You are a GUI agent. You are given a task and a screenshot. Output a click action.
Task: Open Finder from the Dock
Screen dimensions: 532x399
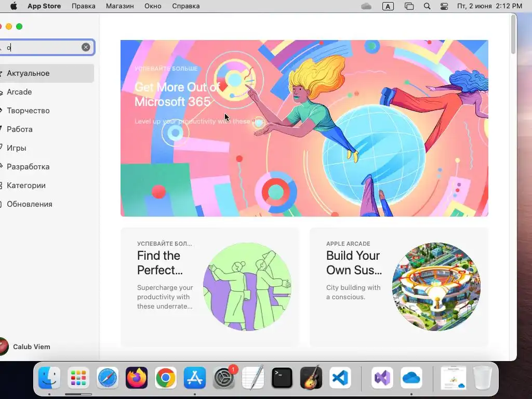(49, 378)
